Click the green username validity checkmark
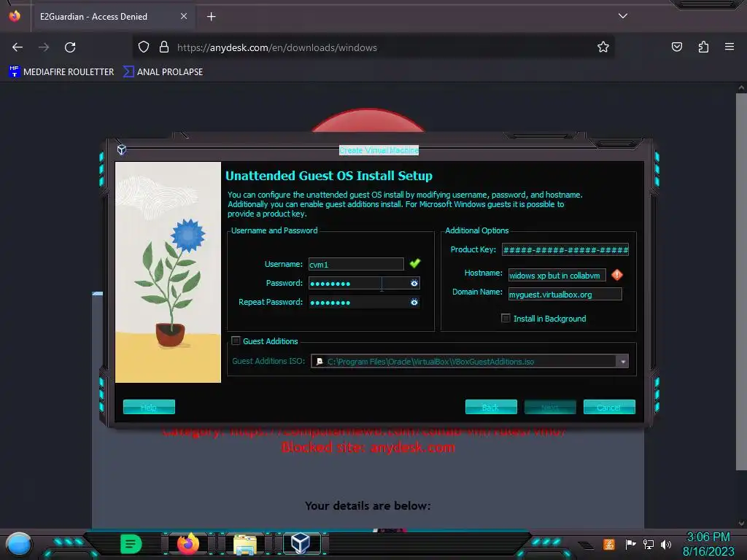747x560 pixels. [x=415, y=262]
